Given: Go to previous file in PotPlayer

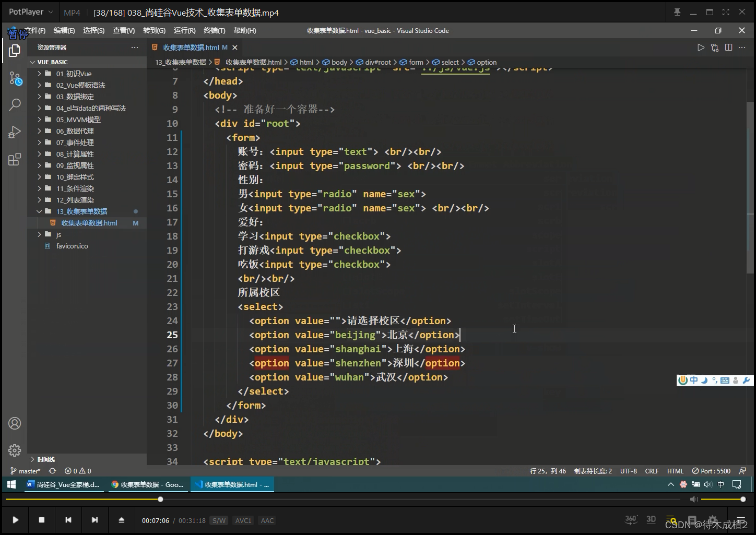Looking at the screenshot, I should pyautogui.click(x=68, y=520).
